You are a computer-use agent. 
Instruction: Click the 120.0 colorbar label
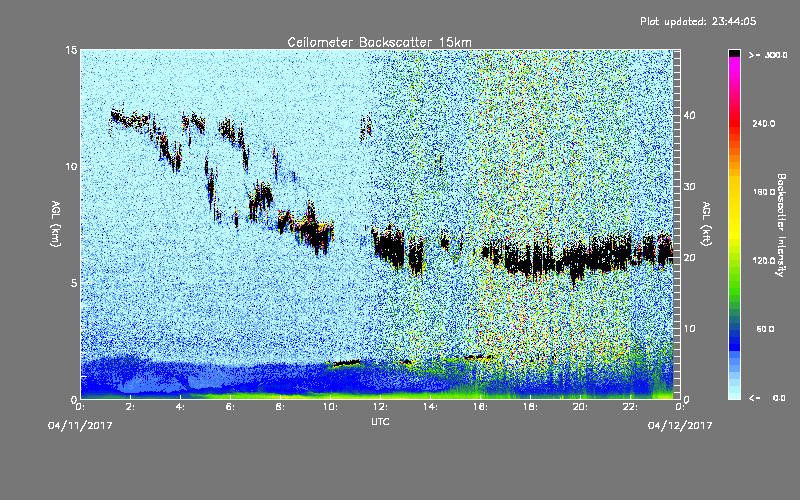(763, 261)
